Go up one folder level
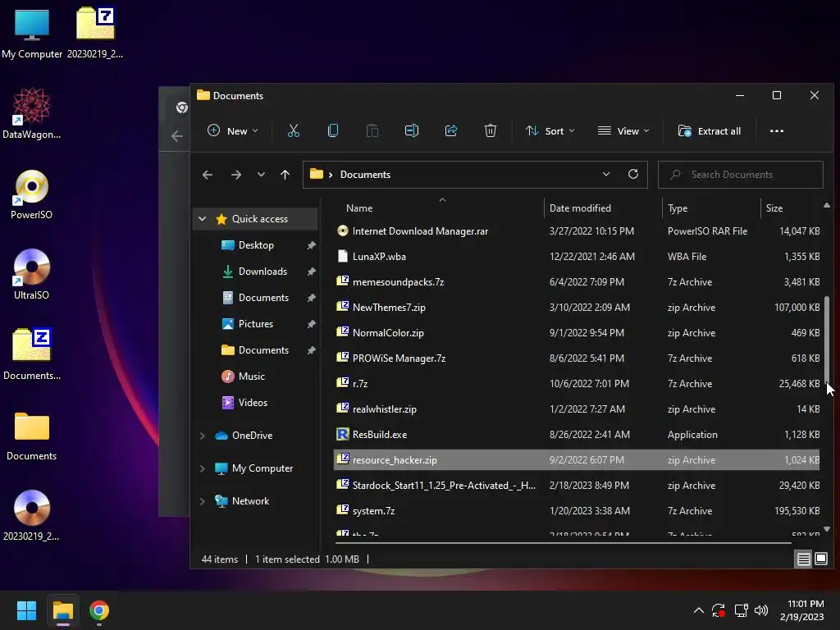840x630 pixels. pyautogui.click(x=285, y=175)
